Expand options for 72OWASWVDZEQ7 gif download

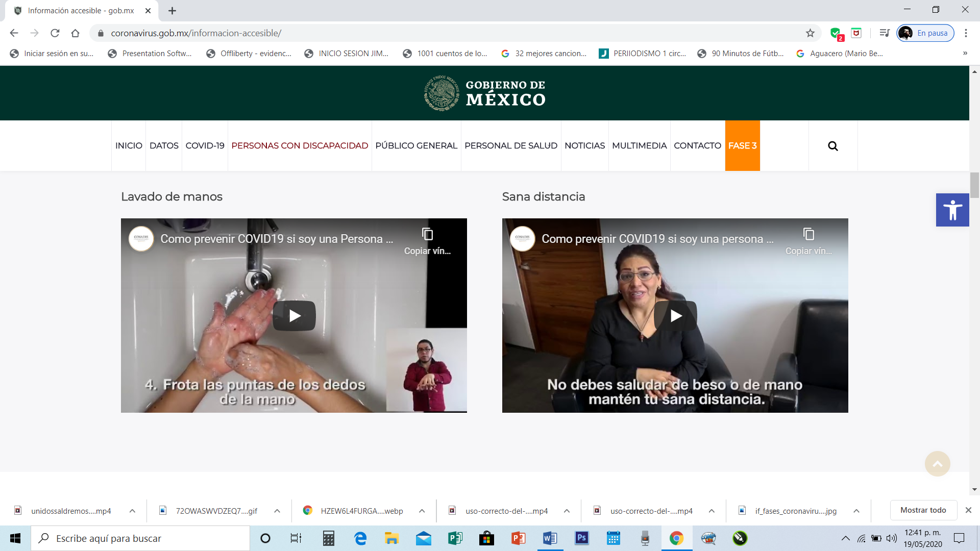pos(277,511)
